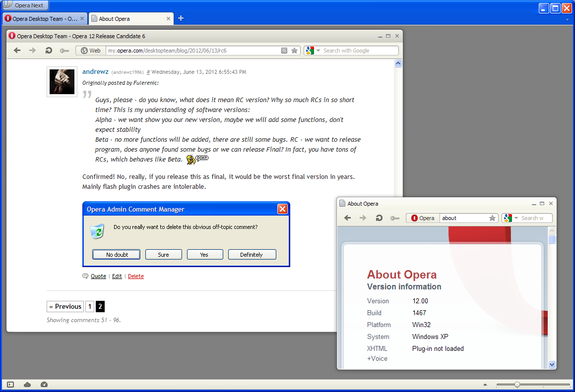The width and height of the screenshot is (575, 392).
Task: Click the No doubt button
Action: tap(116, 255)
